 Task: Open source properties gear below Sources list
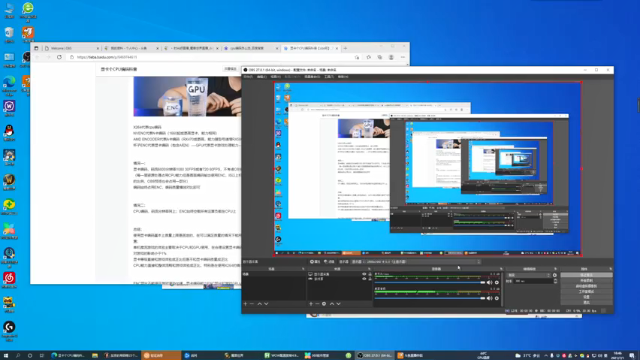click(x=324, y=304)
